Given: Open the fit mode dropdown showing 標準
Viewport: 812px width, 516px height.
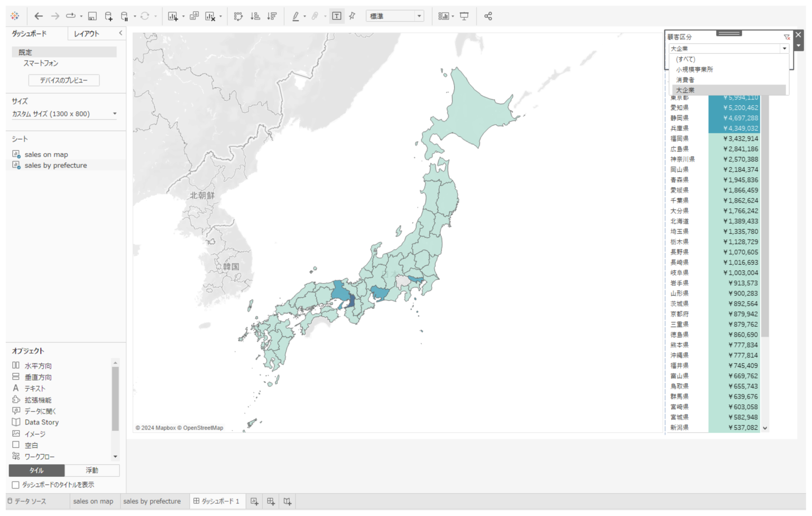Looking at the screenshot, I should tap(420, 16).
